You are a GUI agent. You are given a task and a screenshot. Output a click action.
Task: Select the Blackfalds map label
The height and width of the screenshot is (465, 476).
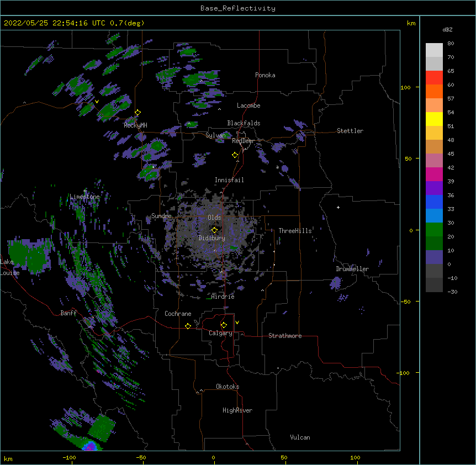(x=244, y=123)
